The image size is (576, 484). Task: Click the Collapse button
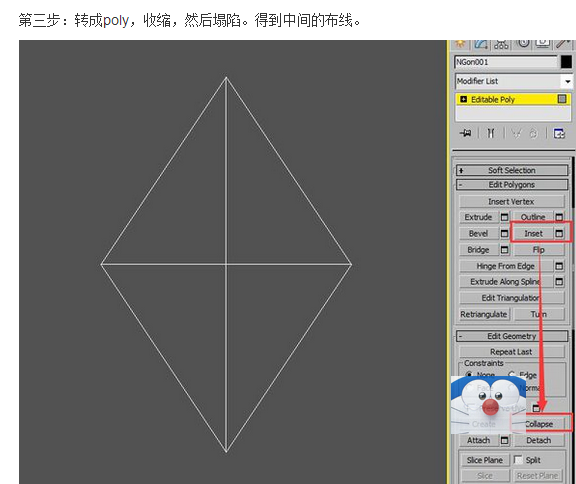(x=539, y=424)
